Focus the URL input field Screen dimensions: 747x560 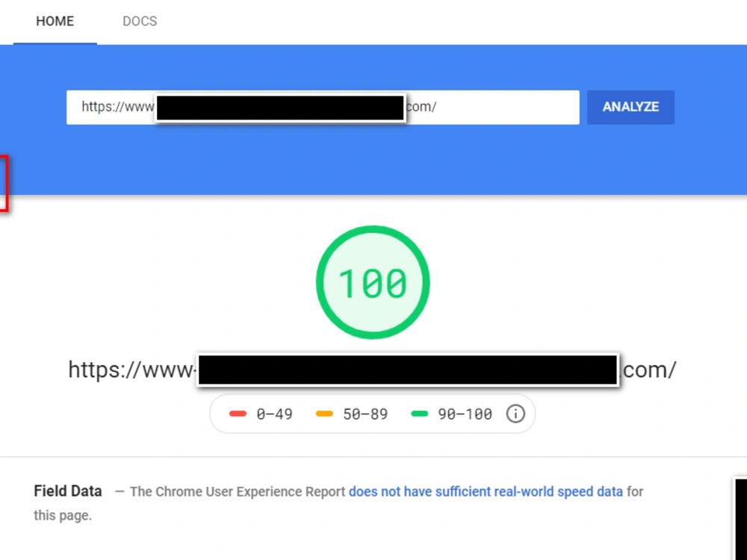tap(323, 107)
